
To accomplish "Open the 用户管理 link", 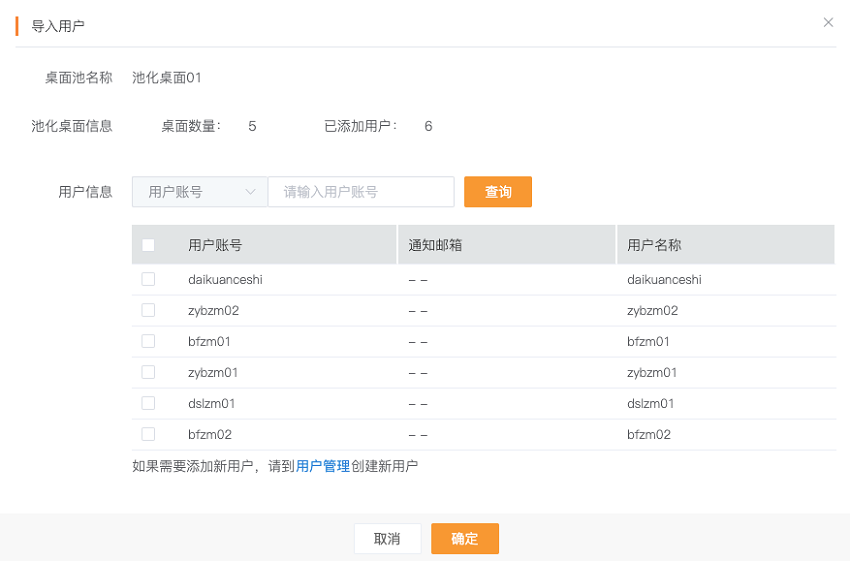I will (323, 466).
